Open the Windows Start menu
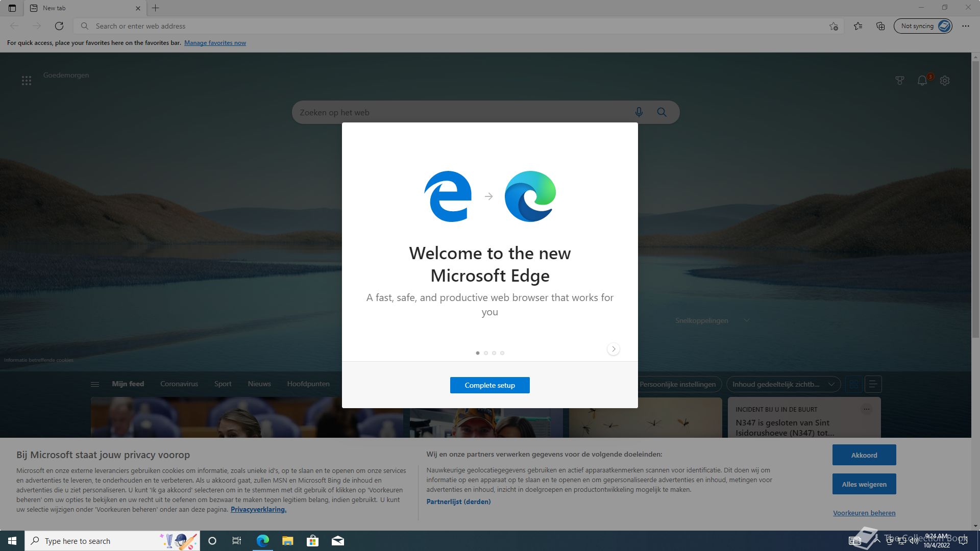Screen dimensions: 980x551 (12, 541)
